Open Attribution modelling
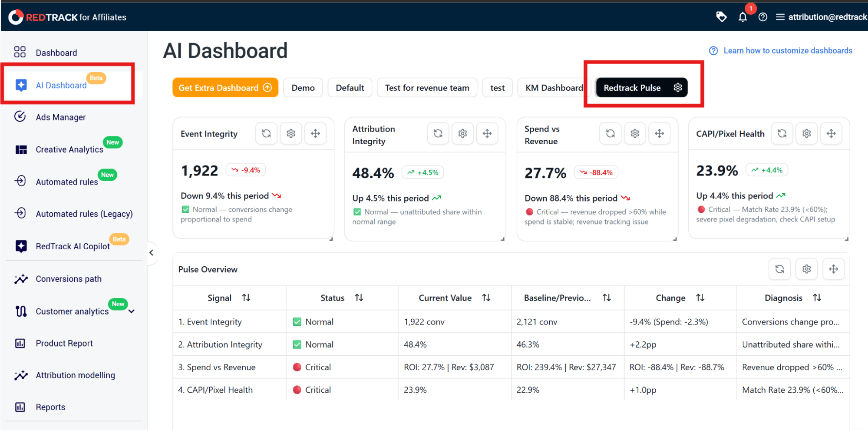868x430 pixels. pyautogui.click(x=76, y=375)
